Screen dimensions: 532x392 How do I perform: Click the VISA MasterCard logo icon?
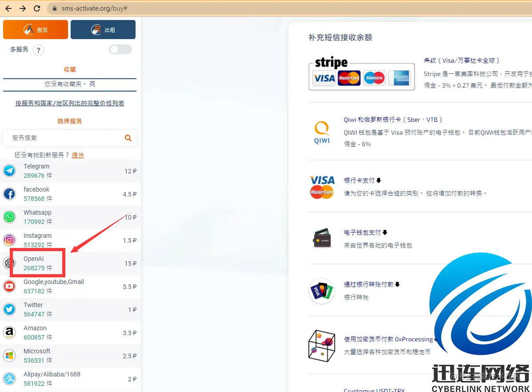pos(322,187)
